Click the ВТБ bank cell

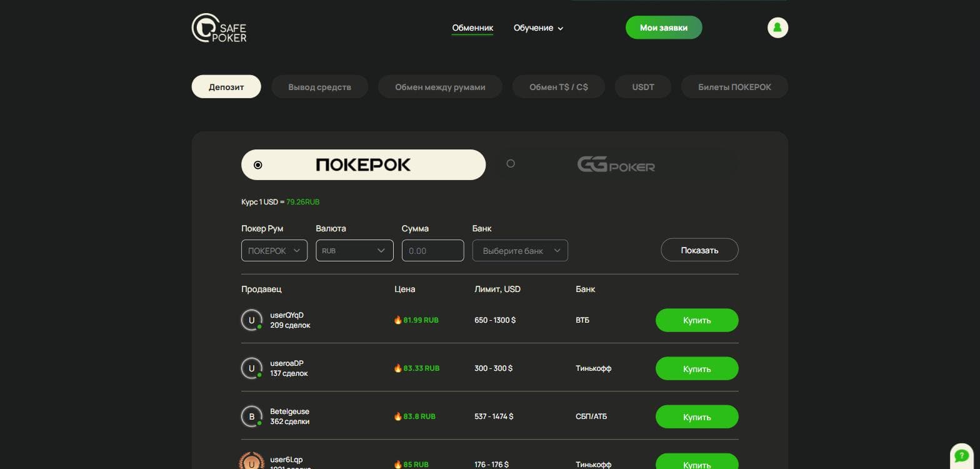click(582, 320)
